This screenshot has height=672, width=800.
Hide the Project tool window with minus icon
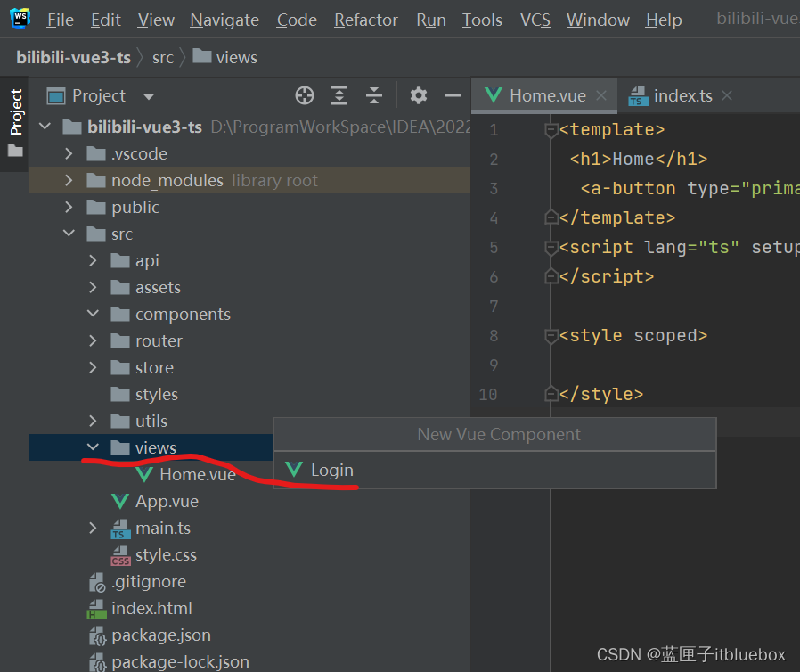point(453,95)
